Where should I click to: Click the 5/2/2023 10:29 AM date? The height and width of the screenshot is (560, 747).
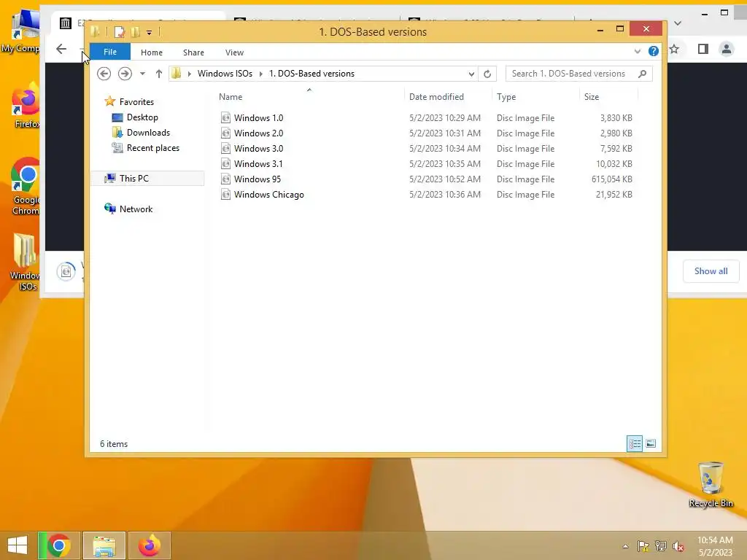[x=444, y=117]
